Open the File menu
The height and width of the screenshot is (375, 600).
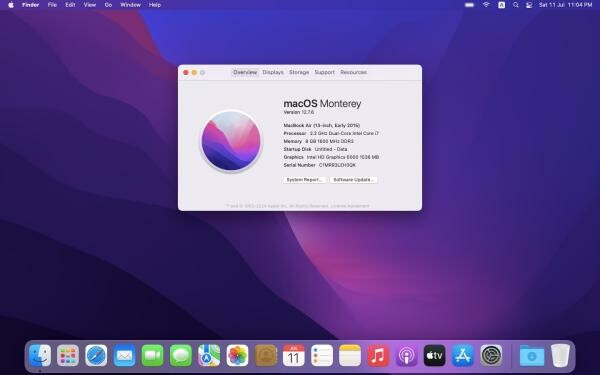coord(52,5)
